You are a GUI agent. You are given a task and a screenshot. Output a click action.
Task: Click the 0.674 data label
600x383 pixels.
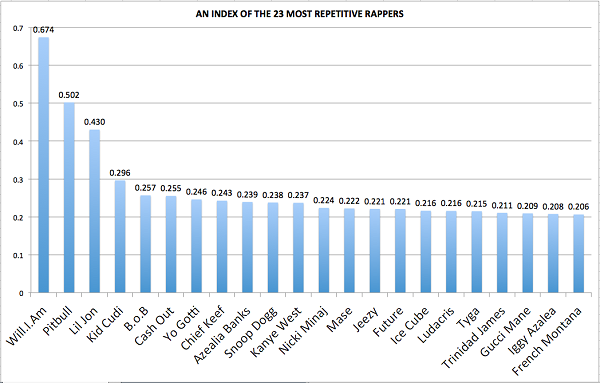click(43, 30)
